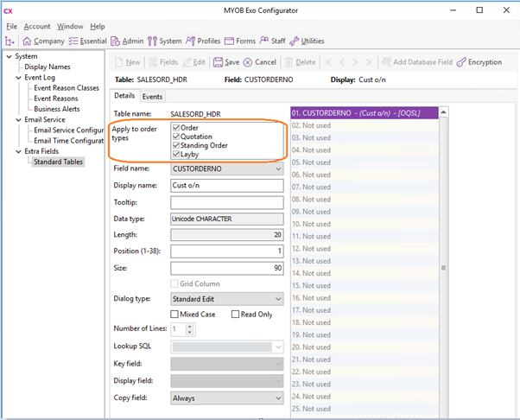520x420 pixels.
Task: Open the Dialog type dropdown
Action: click(x=278, y=299)
